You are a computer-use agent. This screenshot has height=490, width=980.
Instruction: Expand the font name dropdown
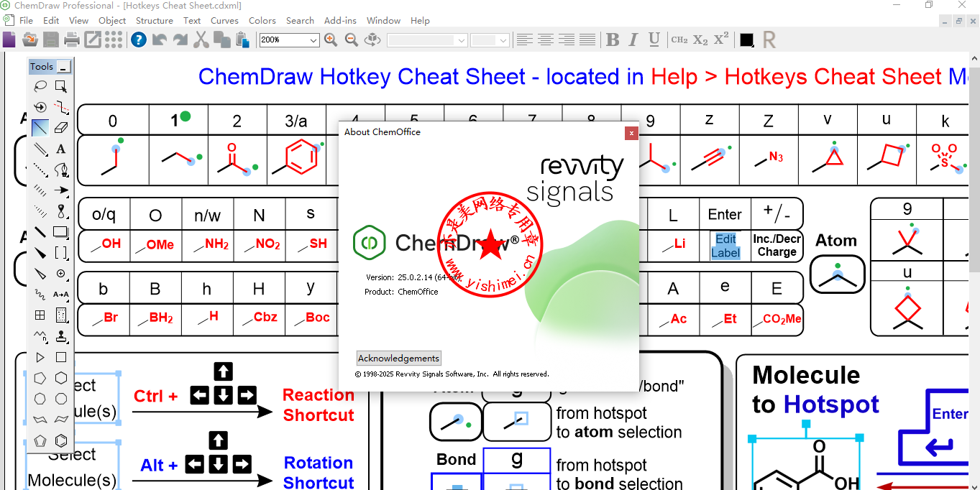point(461,40)
